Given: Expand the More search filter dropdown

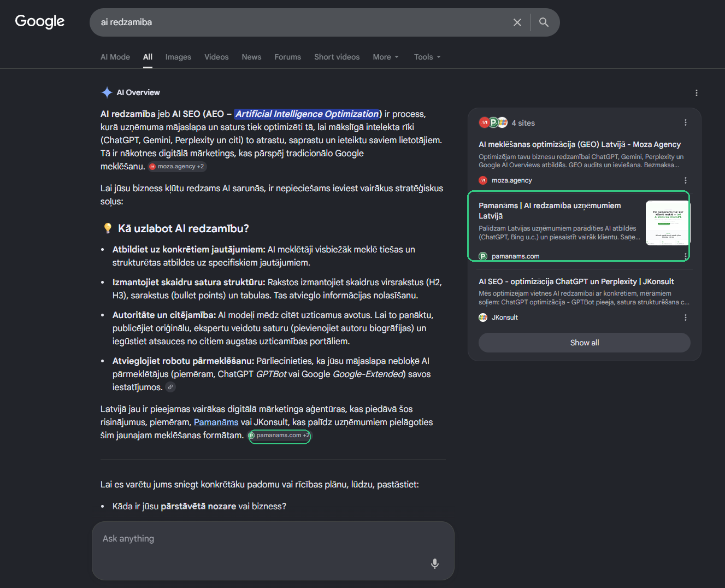Looking at the screenshot, I should tap(386, 57).
